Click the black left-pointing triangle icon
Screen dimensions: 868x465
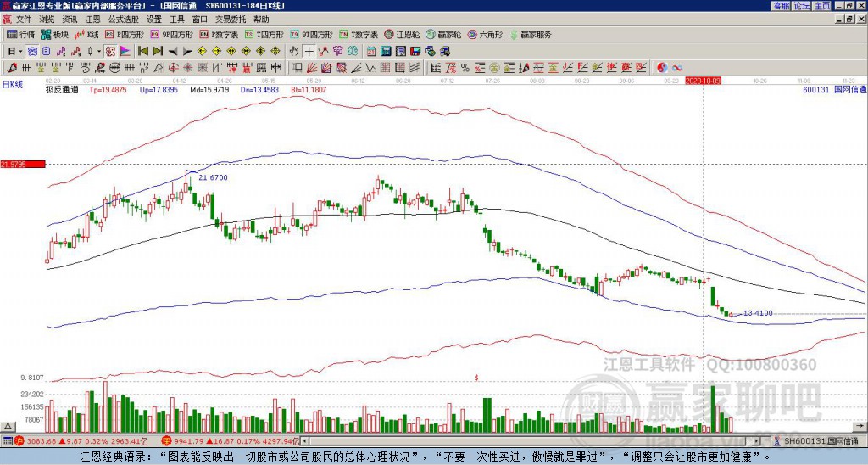[x=173, y=52]
